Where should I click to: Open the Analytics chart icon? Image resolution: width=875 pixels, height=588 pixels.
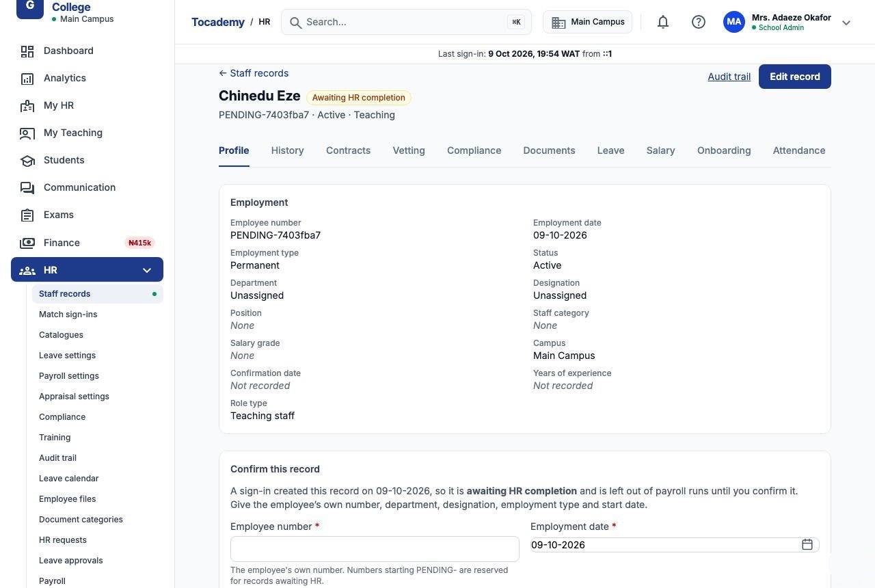click(27, 78)
